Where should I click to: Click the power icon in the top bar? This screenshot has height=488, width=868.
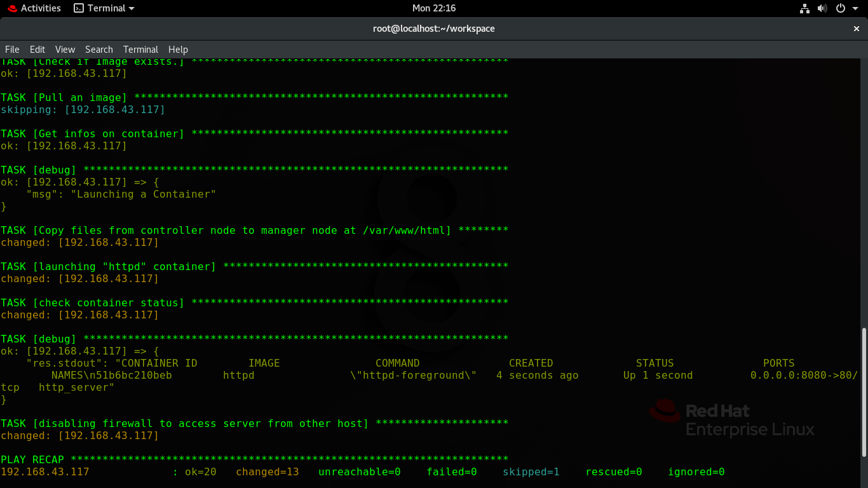coord(840,8)
